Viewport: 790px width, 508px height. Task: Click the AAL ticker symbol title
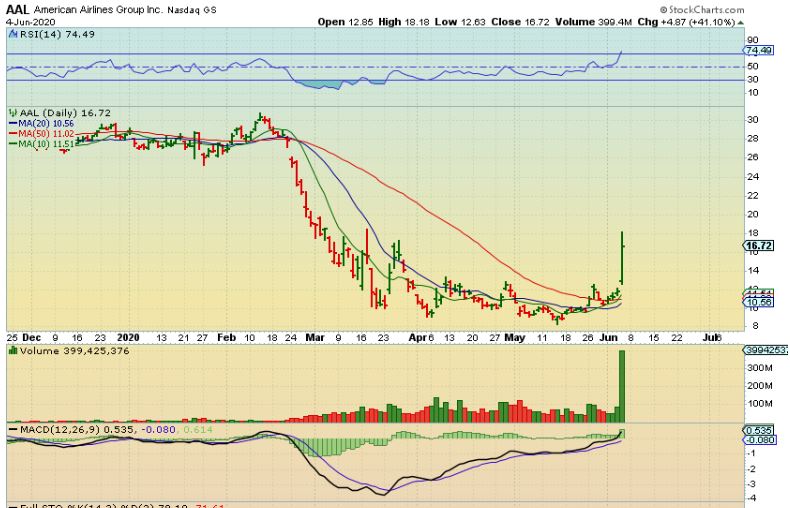coord(18,9)
